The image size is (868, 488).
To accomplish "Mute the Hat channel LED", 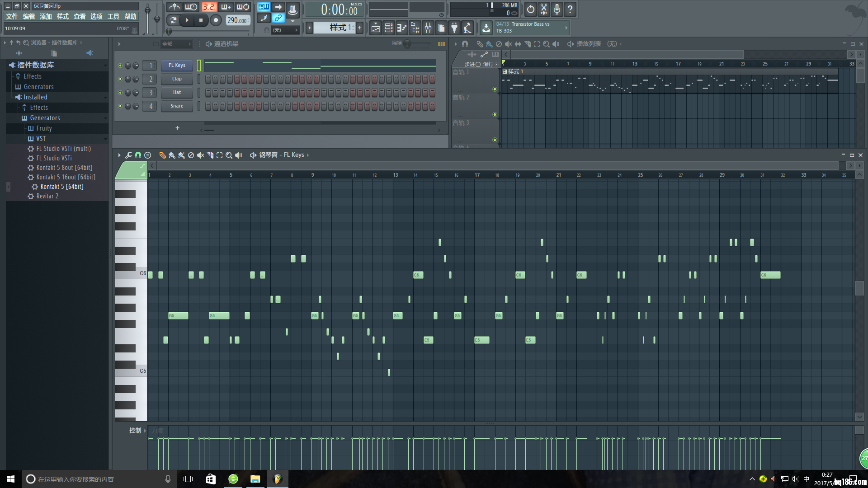I will [120, 93].
